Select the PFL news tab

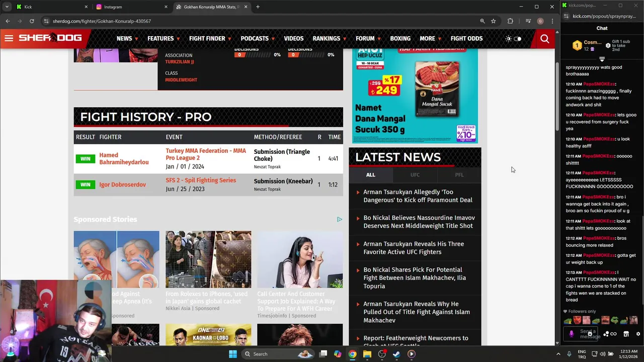coord(459,175)
